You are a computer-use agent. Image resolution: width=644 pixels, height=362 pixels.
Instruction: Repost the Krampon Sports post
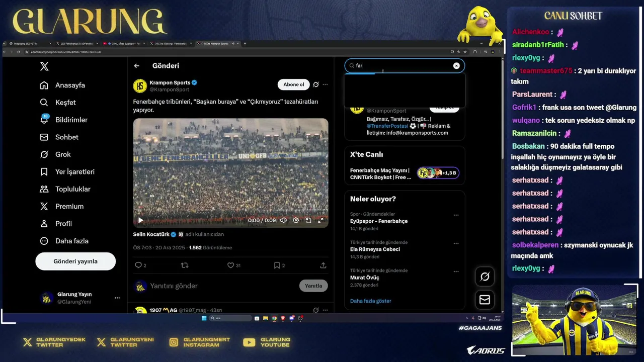point(185,265)
